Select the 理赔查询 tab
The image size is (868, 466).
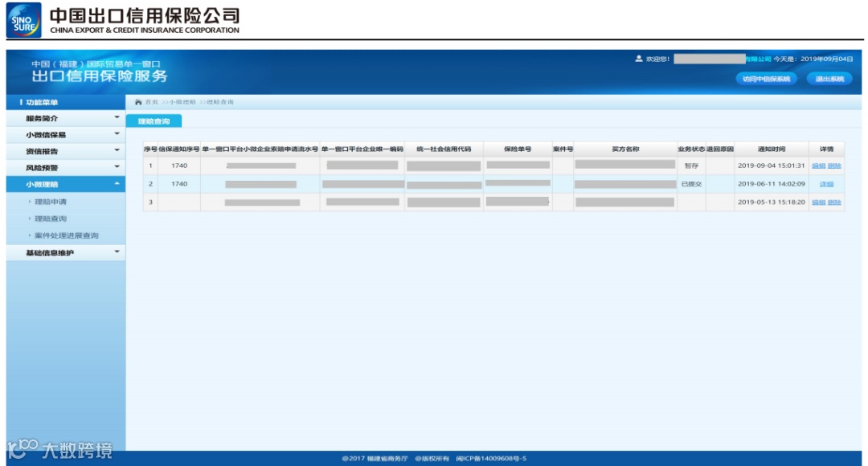click(x=154, y=121)
